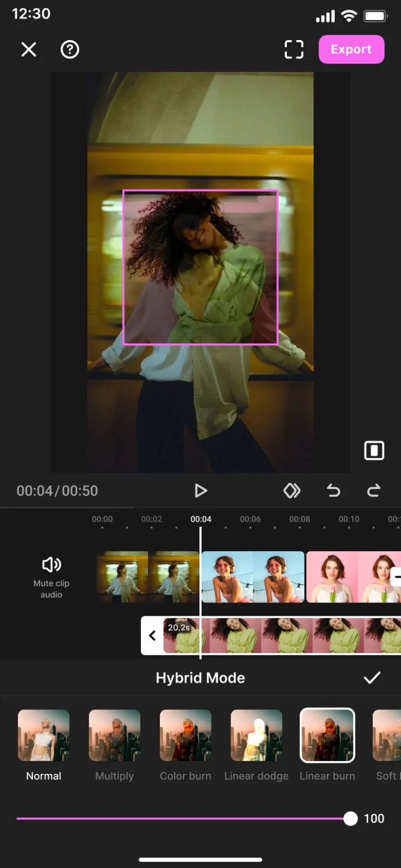Tap the battery icon in status bar
The image size is (401, 868).
pos(376,17)
